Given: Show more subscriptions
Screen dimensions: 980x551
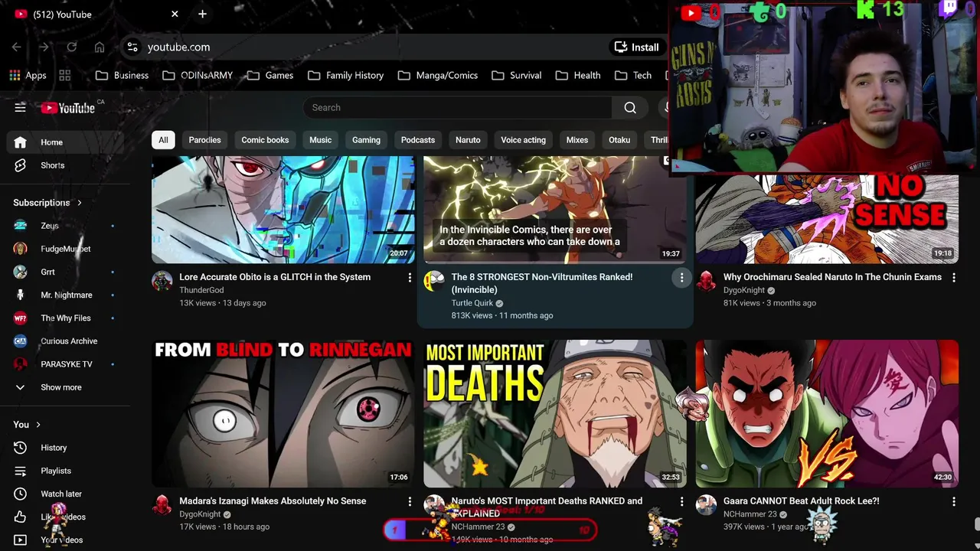Looking at the screenshot, I should tap(65, 387).
